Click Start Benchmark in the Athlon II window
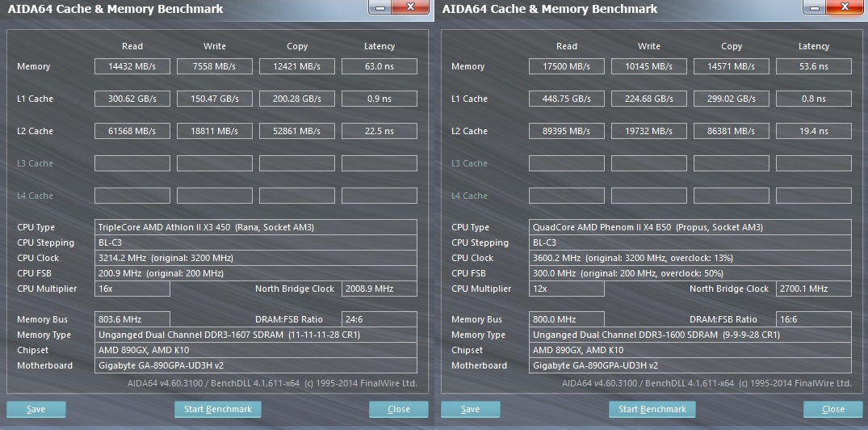 click(x=218, y=409)
